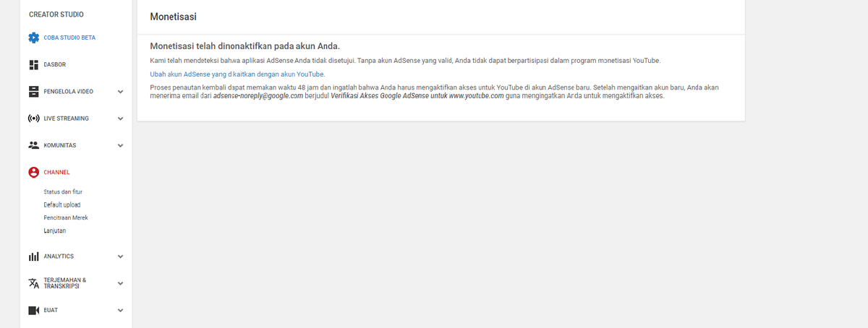The width and height of the screenshot is (868, 328).
Task: Open PENGELOLA VIDEO menu label
Action: [68, 92]
